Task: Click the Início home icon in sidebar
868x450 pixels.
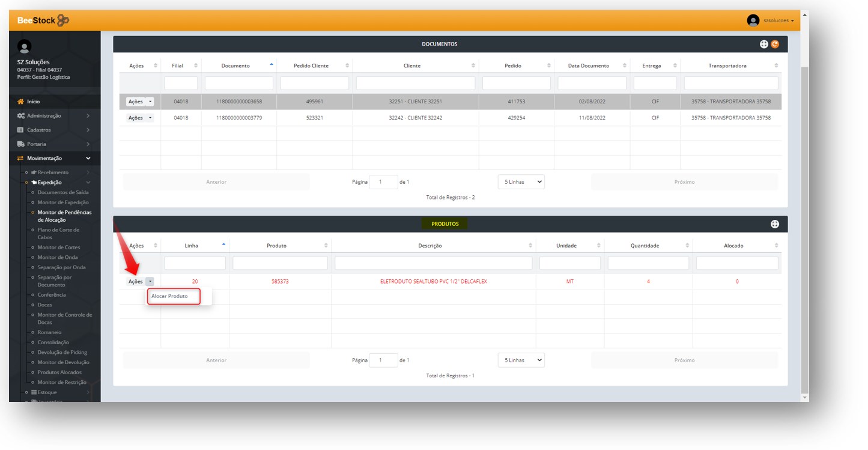Action: 21,102
